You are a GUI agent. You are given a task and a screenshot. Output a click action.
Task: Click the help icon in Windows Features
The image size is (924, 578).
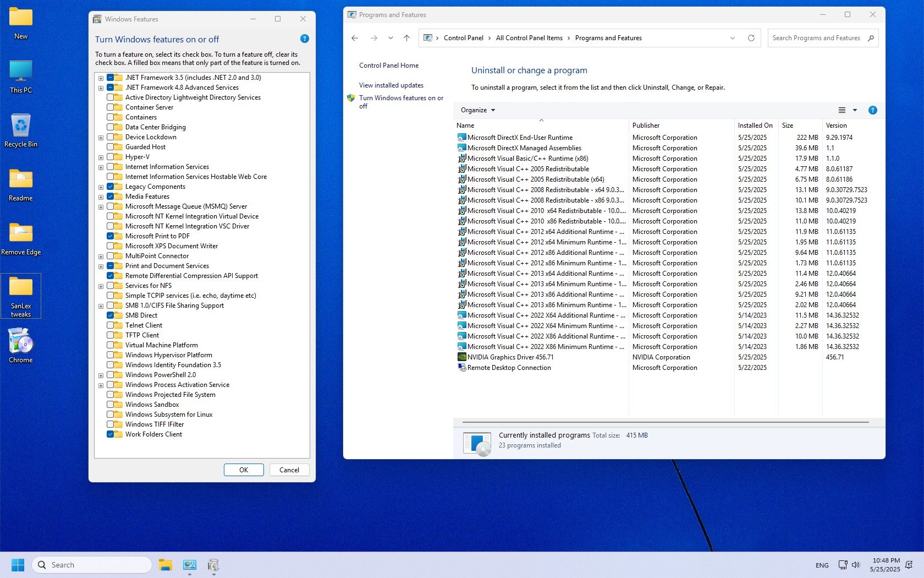304,39
